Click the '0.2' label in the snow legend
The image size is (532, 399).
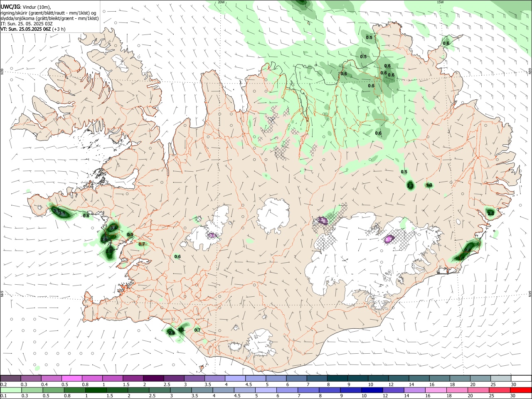4,384
